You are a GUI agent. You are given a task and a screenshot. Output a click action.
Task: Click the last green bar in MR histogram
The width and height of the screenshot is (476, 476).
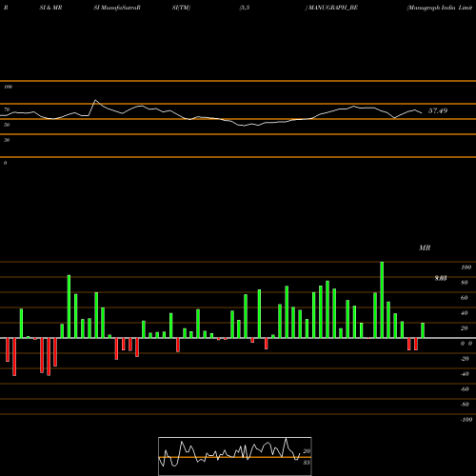[423, 330]
